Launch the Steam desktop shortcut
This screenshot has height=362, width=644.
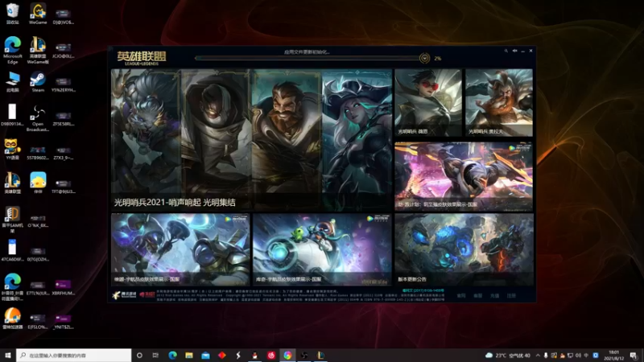point(38,82)
